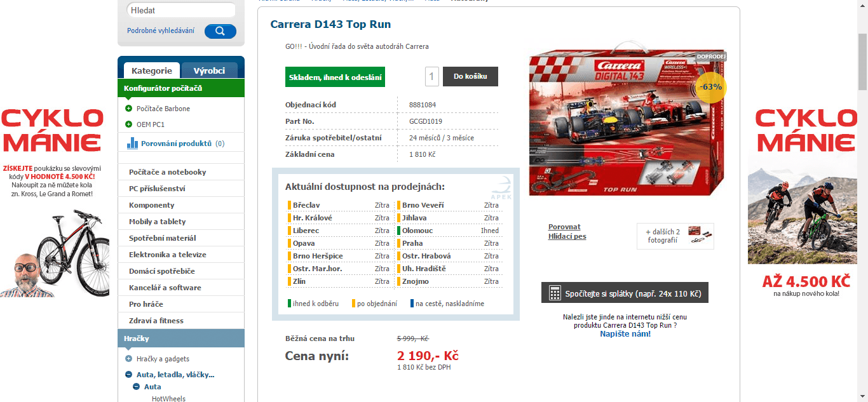
Task: Click the quantity input field
Action: pyautogui.click(x=432, y=76)
